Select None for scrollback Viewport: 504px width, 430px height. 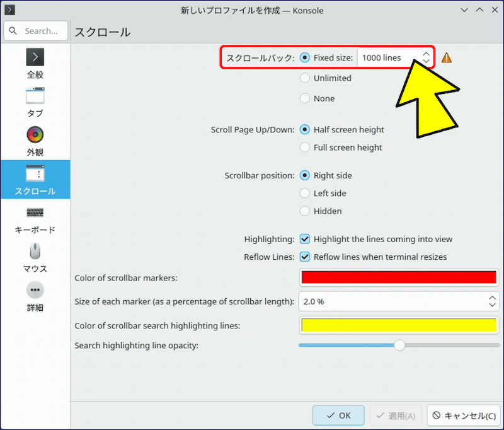tap(305, 98)
